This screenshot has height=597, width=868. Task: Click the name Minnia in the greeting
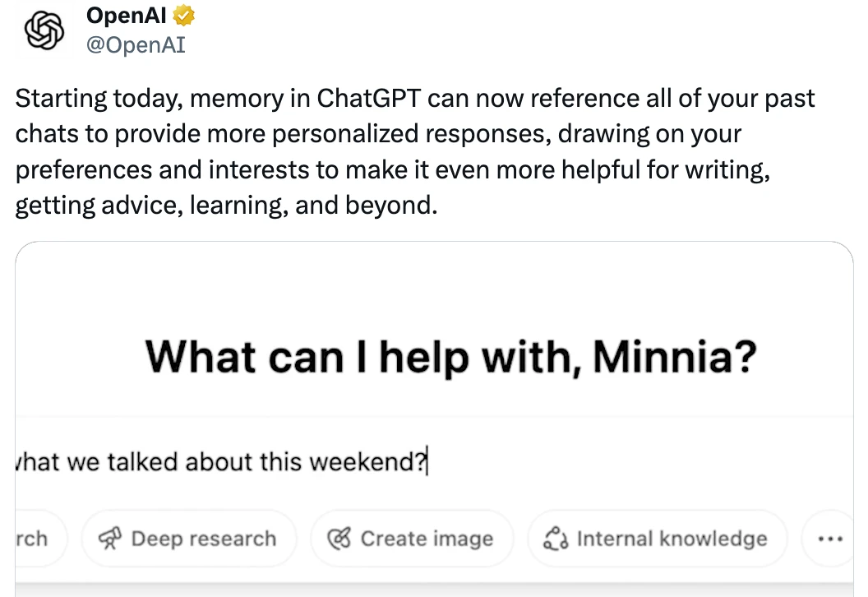tap(674, 356)
